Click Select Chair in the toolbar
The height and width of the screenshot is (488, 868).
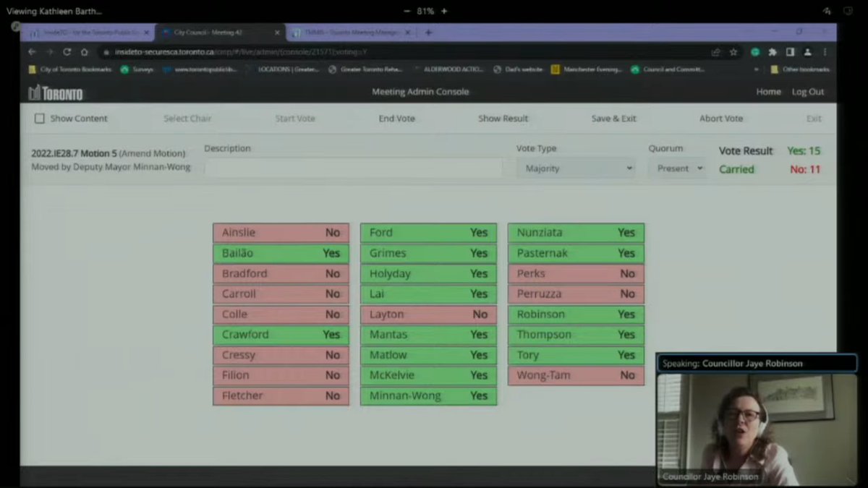(187, 119)
